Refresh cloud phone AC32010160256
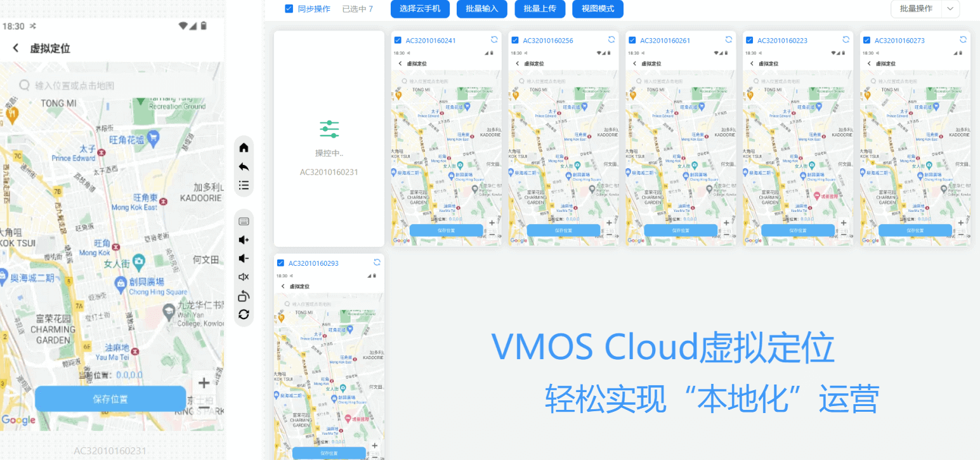Viewport: 980px width, 460px height. click(x=611, y=39)
